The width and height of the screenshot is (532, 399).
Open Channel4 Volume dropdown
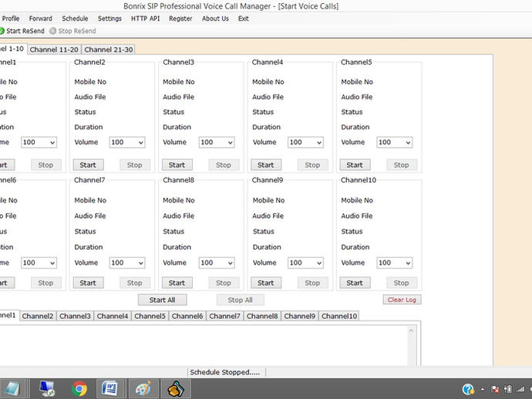click(305, 142)
